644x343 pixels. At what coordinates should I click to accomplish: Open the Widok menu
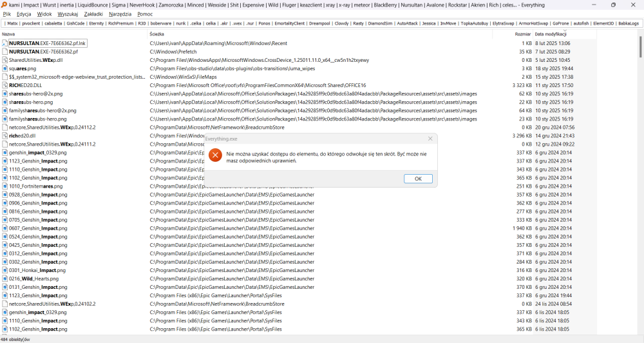pos(44,14)
